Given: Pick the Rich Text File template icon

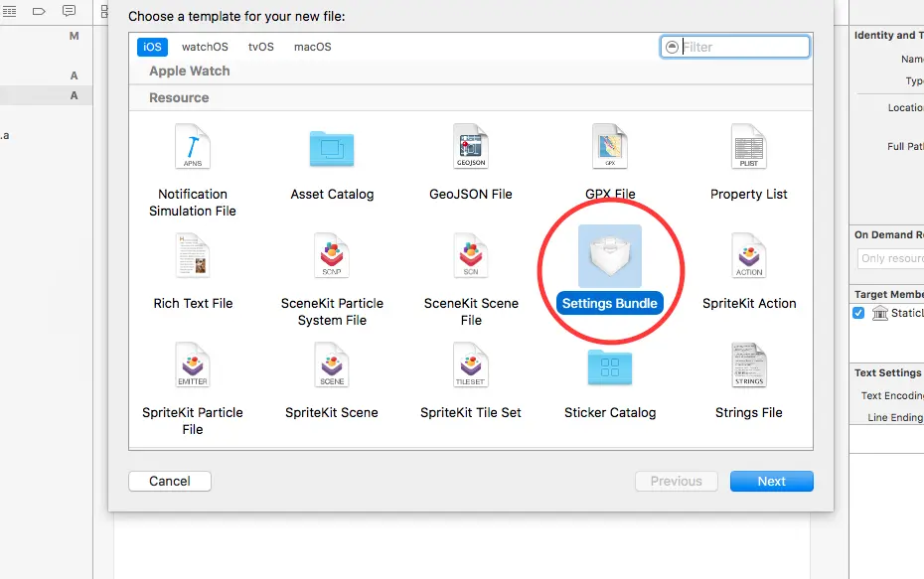Looking at the screenshot, I should (193, 255).
